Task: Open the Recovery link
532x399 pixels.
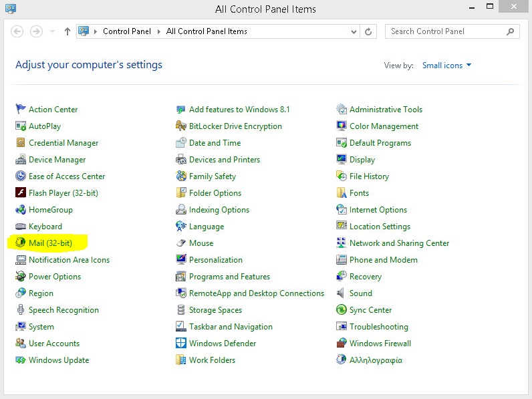Action: pyautogui.click(x=366, y=277)
